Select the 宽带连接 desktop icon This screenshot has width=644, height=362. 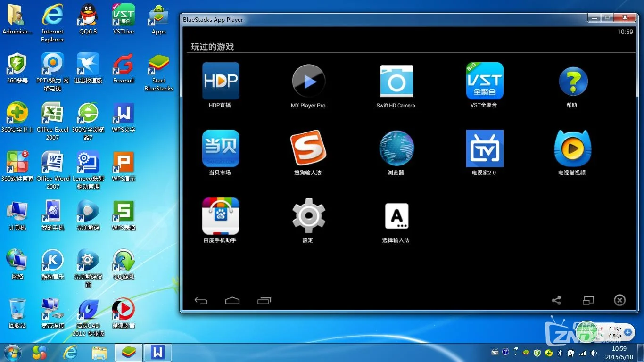pyautogui.click(x=53, y=313)
